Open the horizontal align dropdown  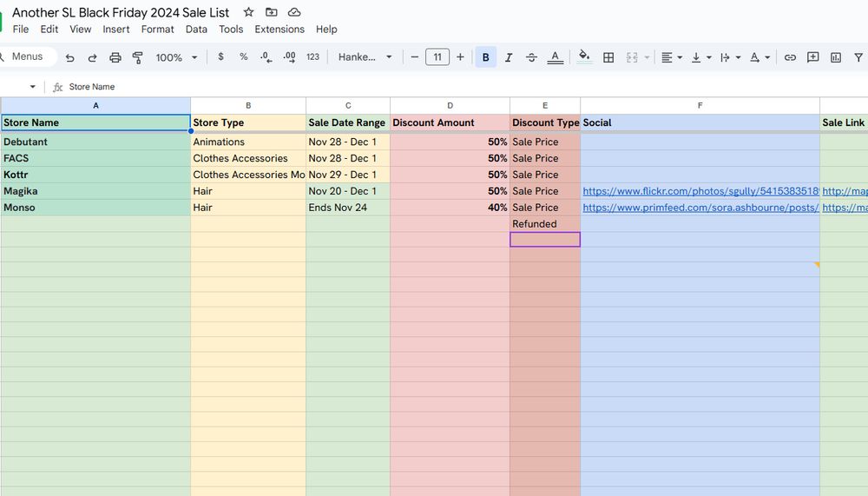click(672, 57)
